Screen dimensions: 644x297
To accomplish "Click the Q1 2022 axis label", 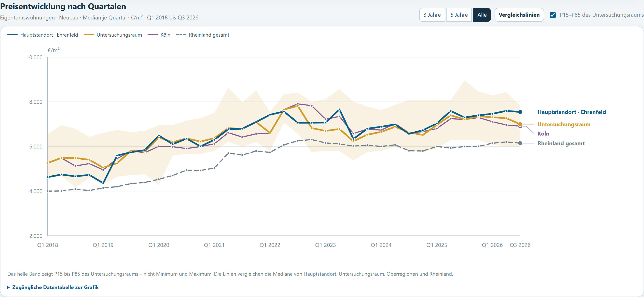I will pos(270,245).
